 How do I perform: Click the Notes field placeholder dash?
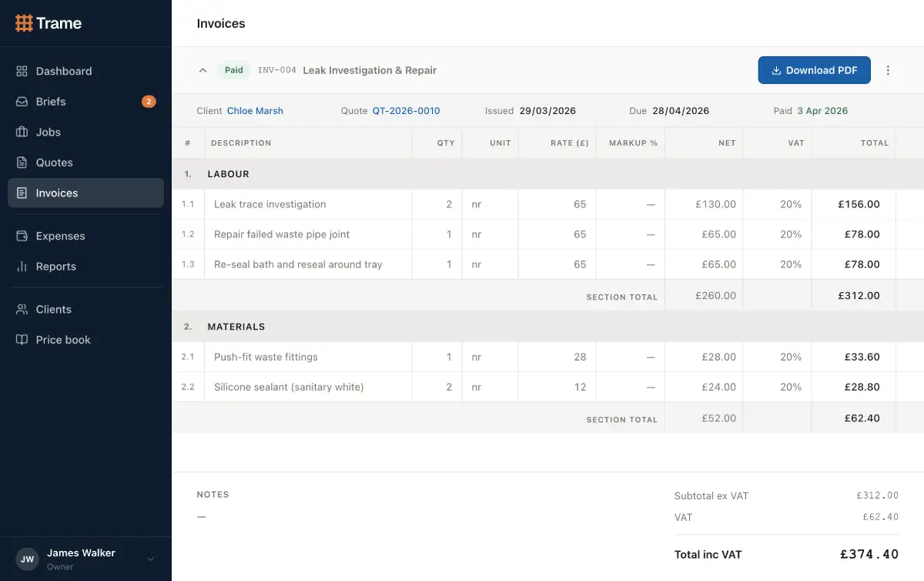[x=201, y=516]
